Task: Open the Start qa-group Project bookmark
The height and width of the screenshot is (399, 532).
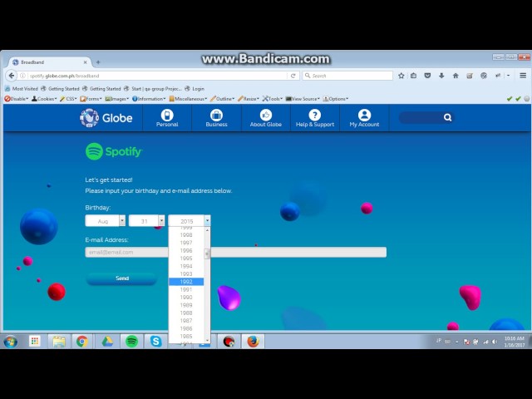Action: tap(153, 89)
